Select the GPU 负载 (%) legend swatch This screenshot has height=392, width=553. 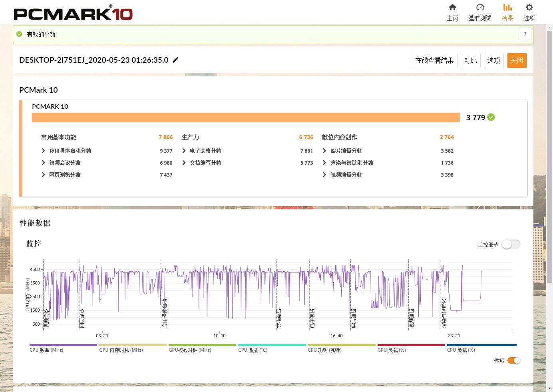tap(411, 345)
